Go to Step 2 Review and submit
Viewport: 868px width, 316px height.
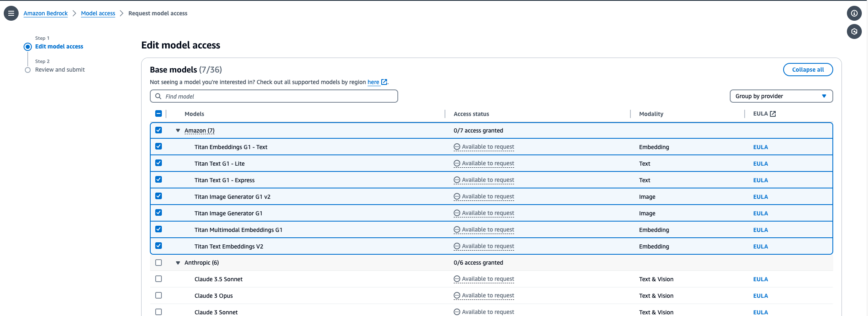tap(60, 70)
